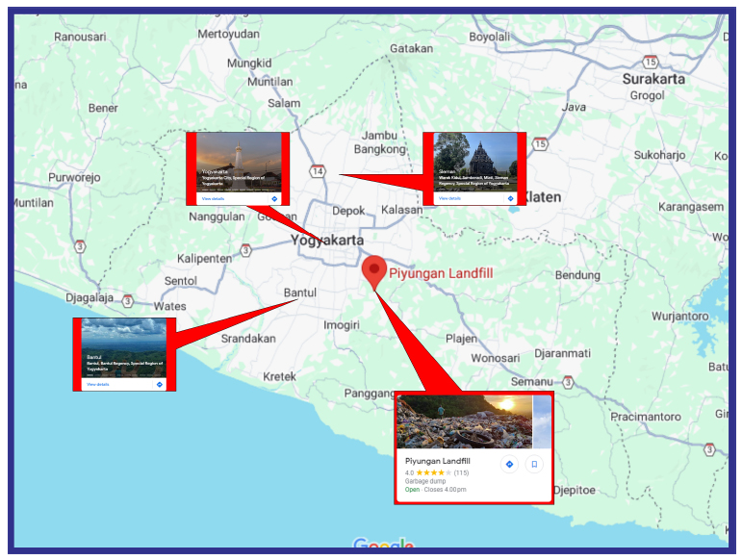Open the Sleman temple photo thumbnail
The width and height of the screenshot is (742, 560).
(x=475, y=163)
